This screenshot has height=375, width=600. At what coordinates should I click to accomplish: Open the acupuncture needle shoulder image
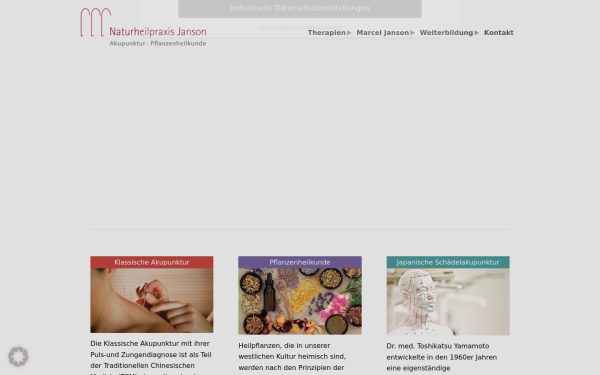[152, 301]
